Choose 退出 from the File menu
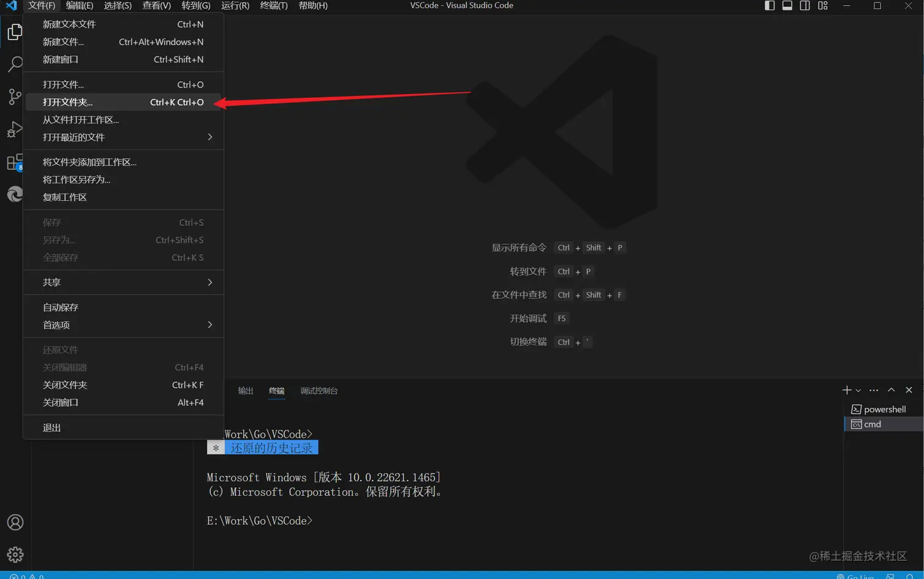 tap(123, 428)
